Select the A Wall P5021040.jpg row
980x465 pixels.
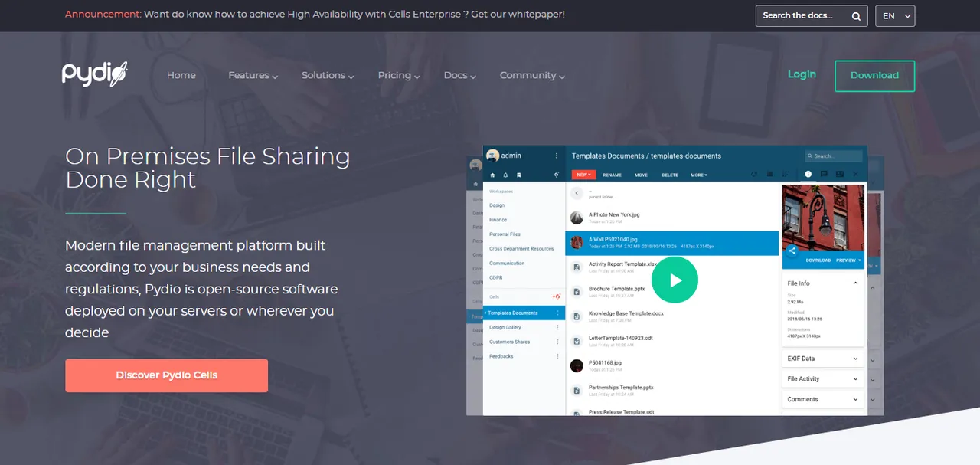tap(672, 242)
